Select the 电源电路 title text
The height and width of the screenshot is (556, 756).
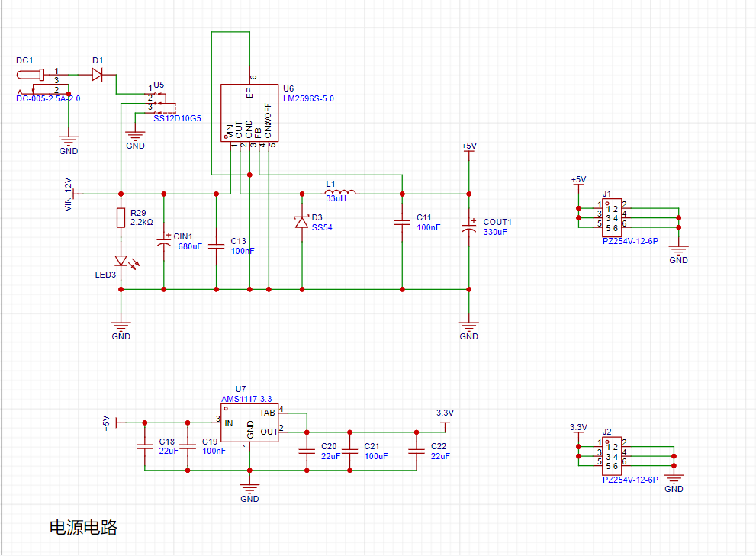83,528
